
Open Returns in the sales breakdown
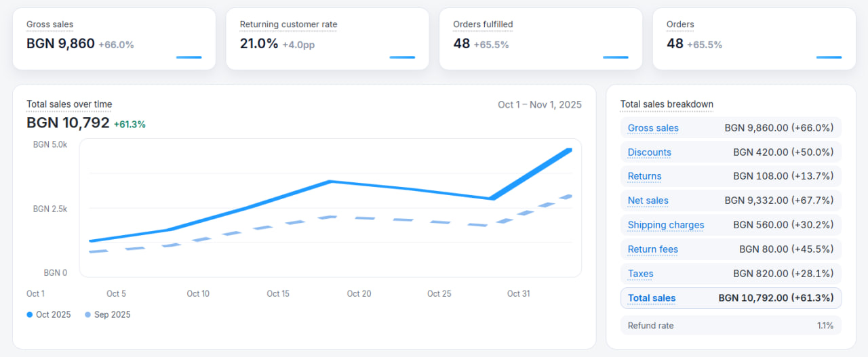(x=644, y=176)
